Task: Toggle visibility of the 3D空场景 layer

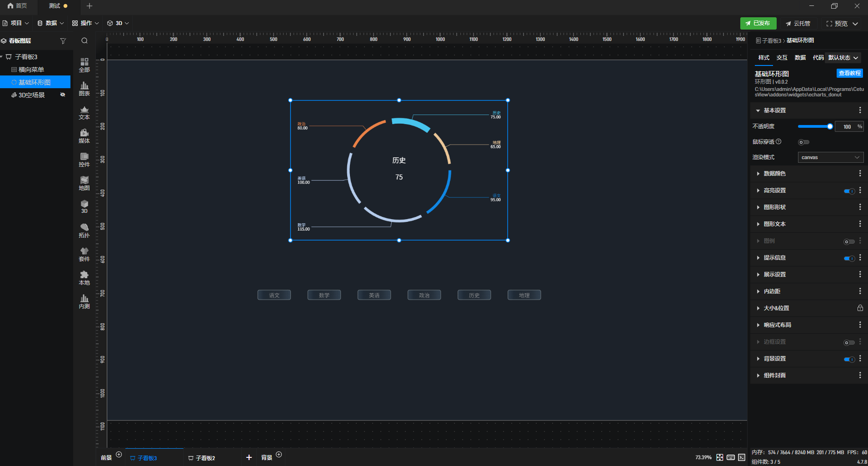Action: (x=63, y=95)
